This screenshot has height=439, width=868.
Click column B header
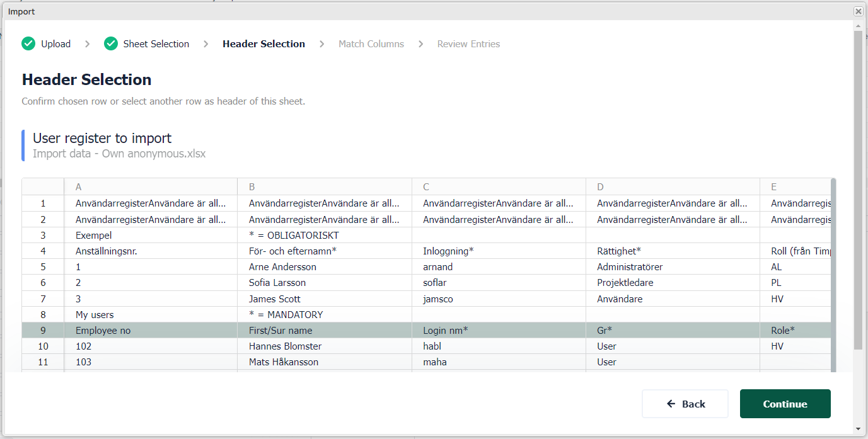(x=325, y=187)
